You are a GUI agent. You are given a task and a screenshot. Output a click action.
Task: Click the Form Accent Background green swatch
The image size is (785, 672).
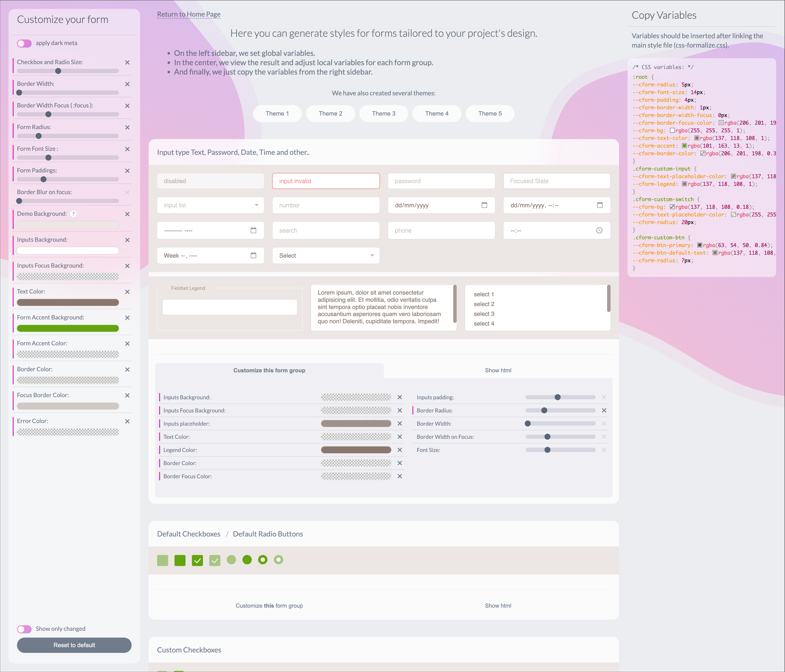click(x=68, y=328)
